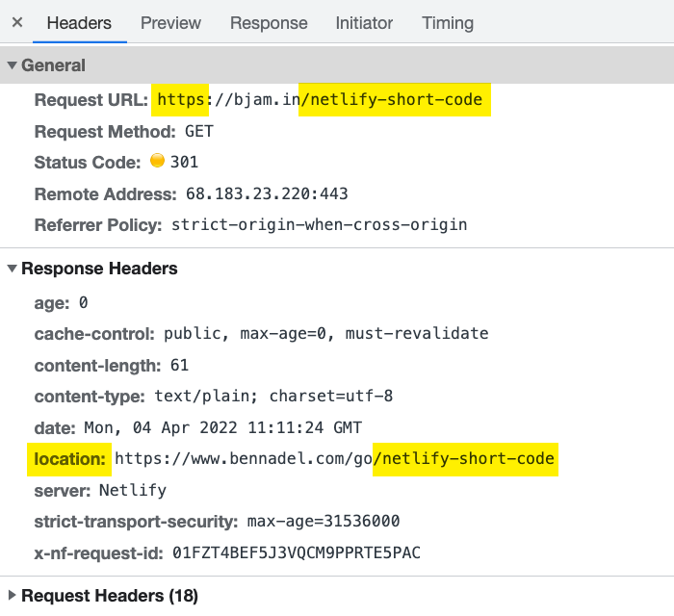The height and width of the screenshot is (616, 674).
Task: Click the strict-transport-security max-age value
Action: (x=324, y=521)
